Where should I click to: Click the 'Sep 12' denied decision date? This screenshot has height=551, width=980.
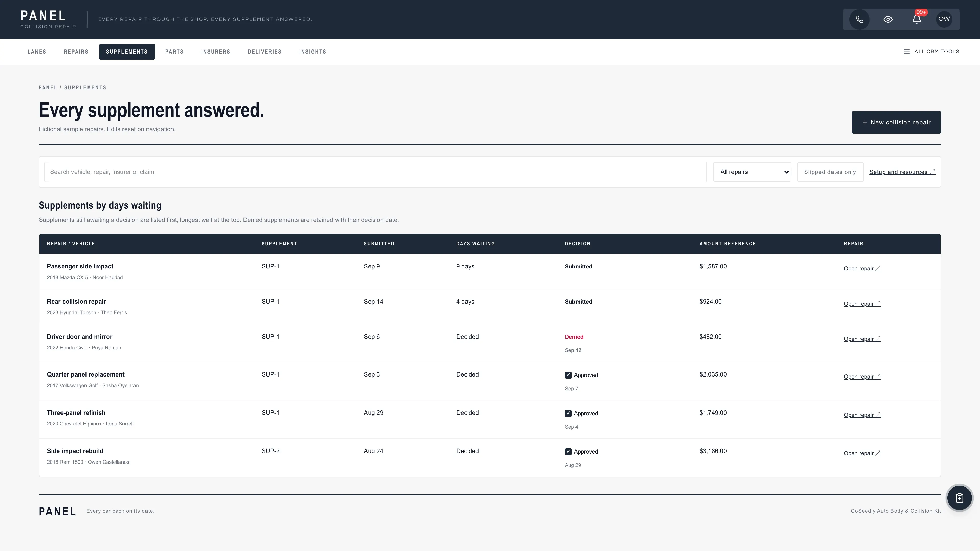click(573, 350)
